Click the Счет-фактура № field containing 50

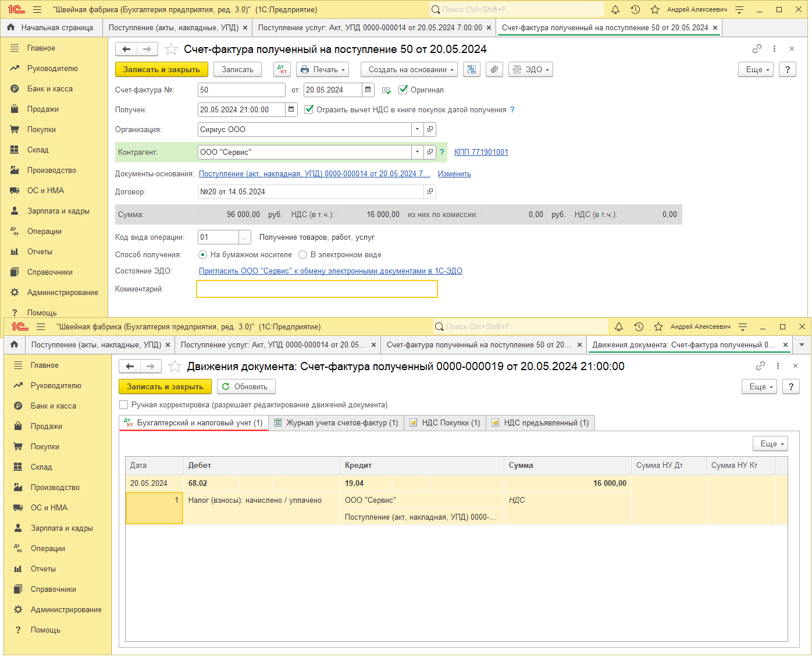click(241, 90)
